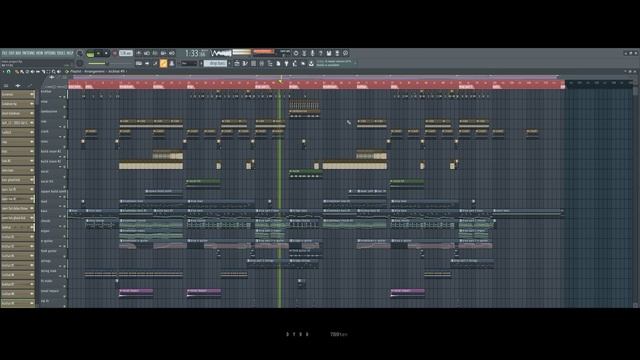Click the purple horizontal zoom scrollbar
The width and height of the screenshot is (640, 360).
(x=315, y=76)
